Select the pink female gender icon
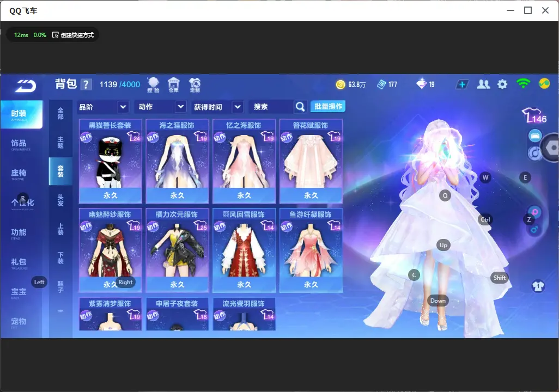 (535, 212)
